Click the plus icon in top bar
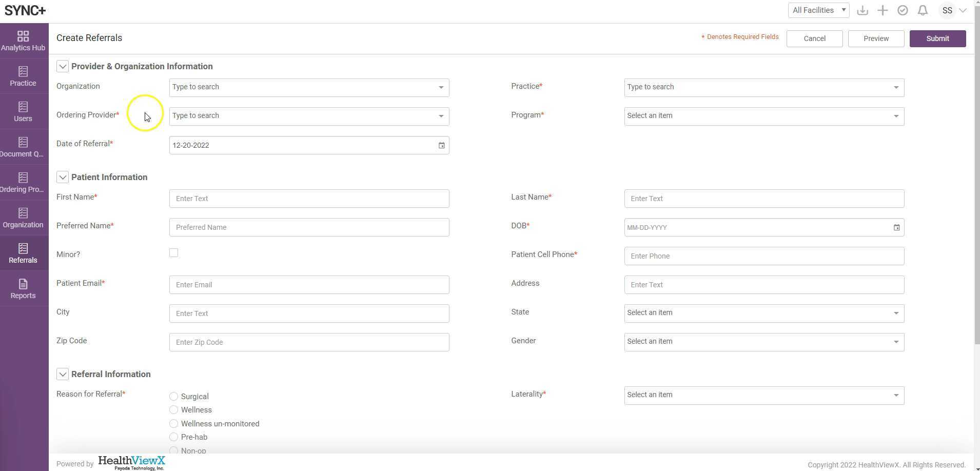This screenshot has height=471, width=980. click(x=883, y=11)
